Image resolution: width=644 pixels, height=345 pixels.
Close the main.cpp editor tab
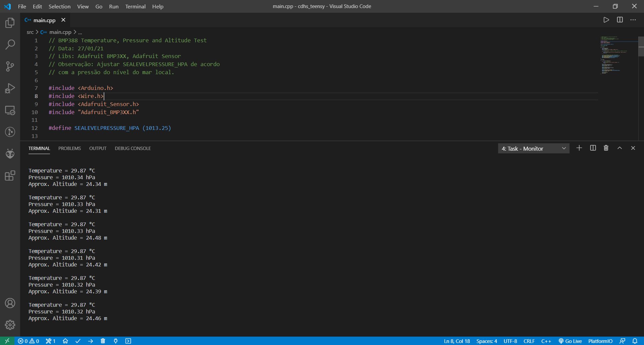[63, 20]
